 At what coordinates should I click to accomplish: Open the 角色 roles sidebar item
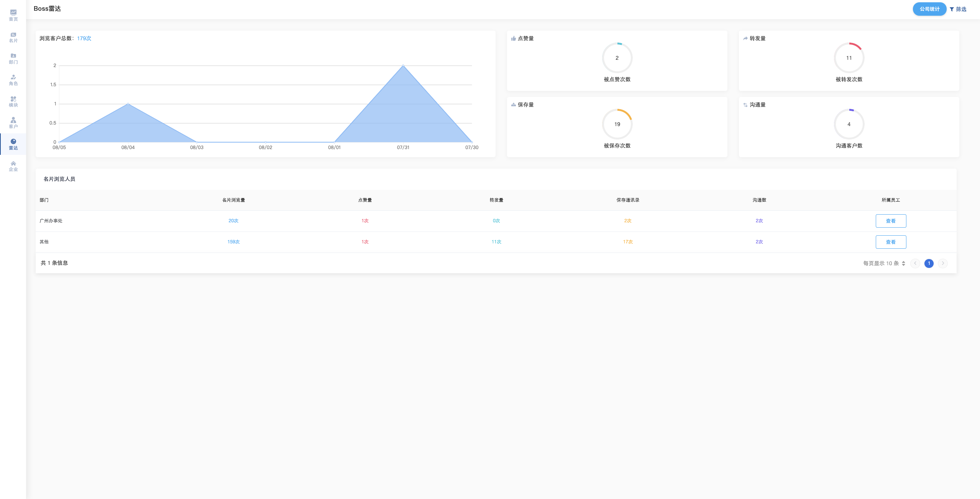click(x=13, y=80)
